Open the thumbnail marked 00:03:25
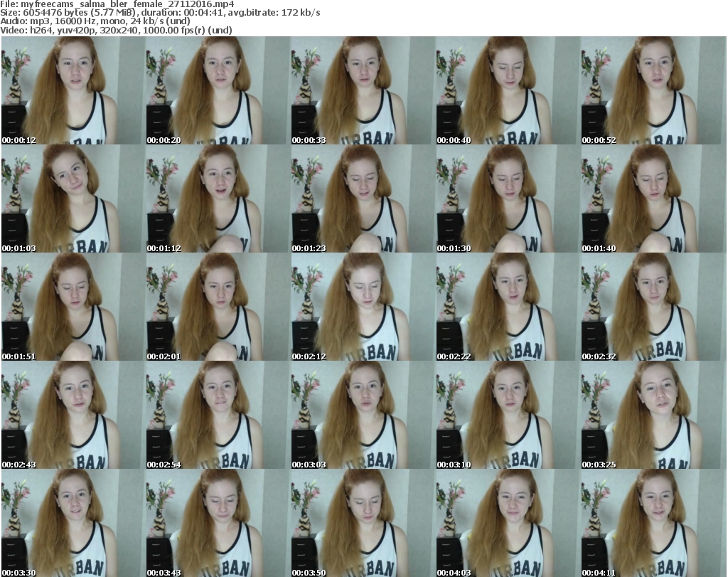 click(x=653, y=415)
